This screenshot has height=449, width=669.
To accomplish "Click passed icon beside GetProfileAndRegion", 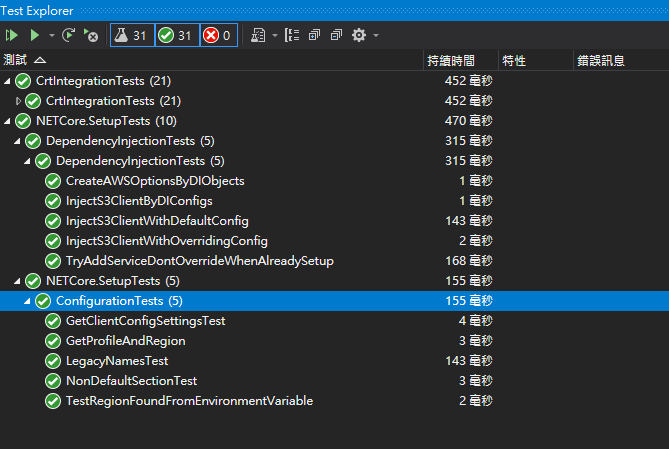I will click(x=53, y=341).
